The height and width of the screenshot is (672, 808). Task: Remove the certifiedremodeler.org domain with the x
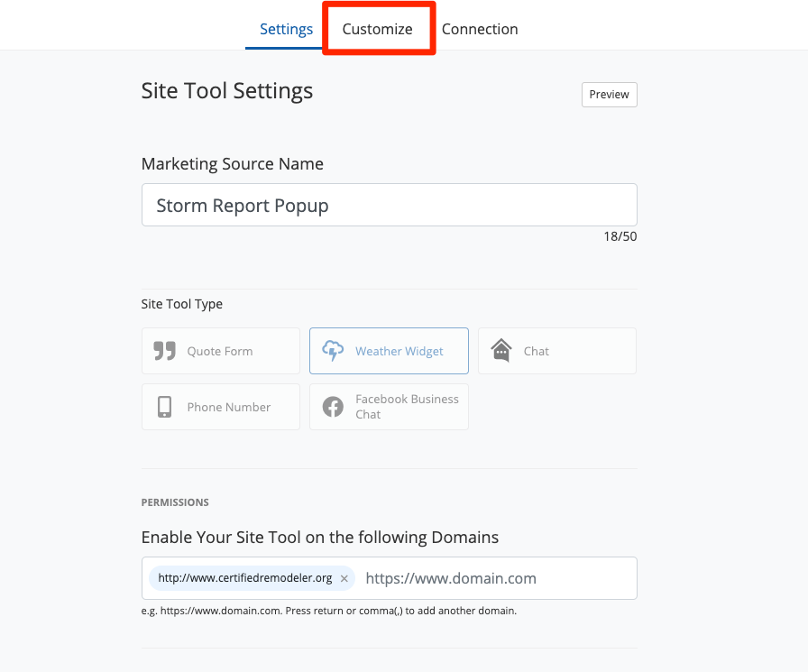pos(344,578)
